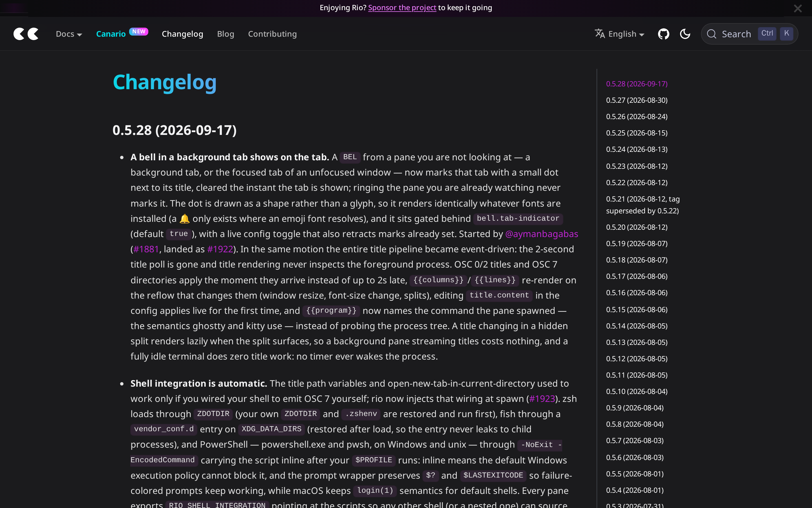The width and height of the screenshot is (812, 508).
Task: Jump to 0.5.14 (2026-08-05) entry
Action: click(x=637, y=326)
